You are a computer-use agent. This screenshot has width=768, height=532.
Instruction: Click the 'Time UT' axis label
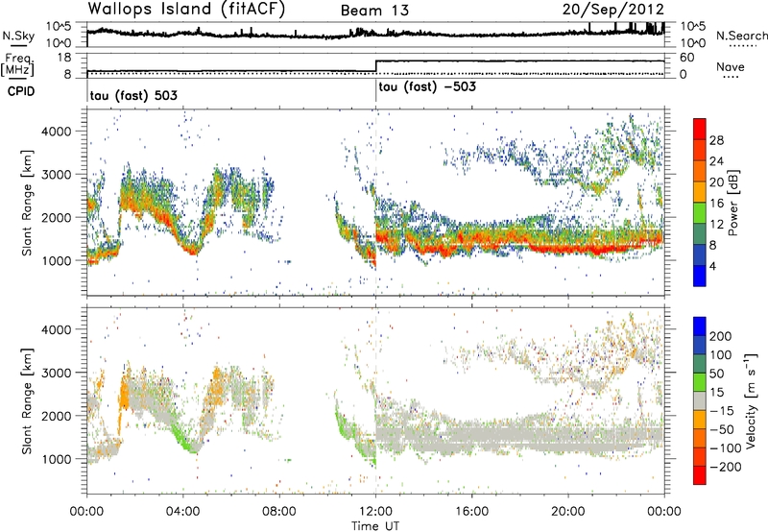tap(375, 526)
